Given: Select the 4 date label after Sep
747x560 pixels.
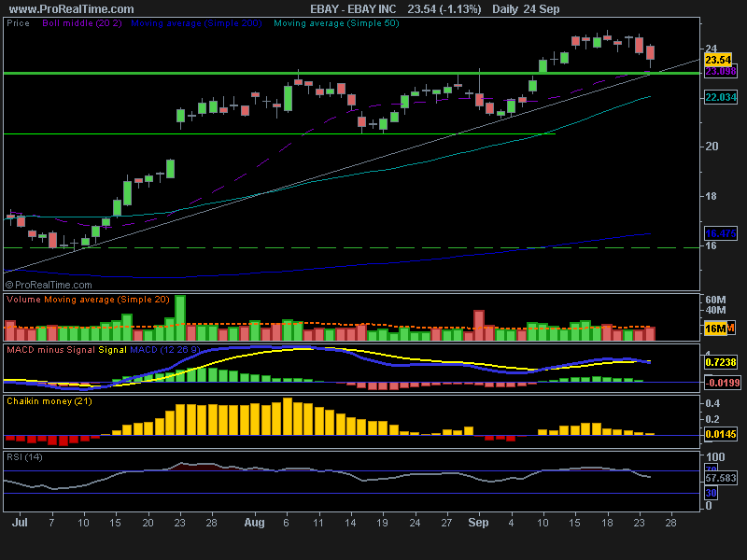Looking at the screenshot, I should pos(511,523).
